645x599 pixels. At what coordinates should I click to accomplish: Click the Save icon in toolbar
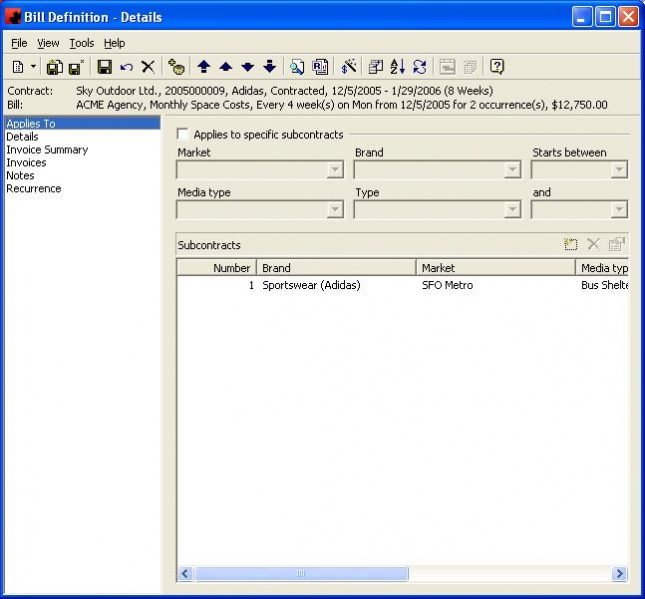pos(104,67)
